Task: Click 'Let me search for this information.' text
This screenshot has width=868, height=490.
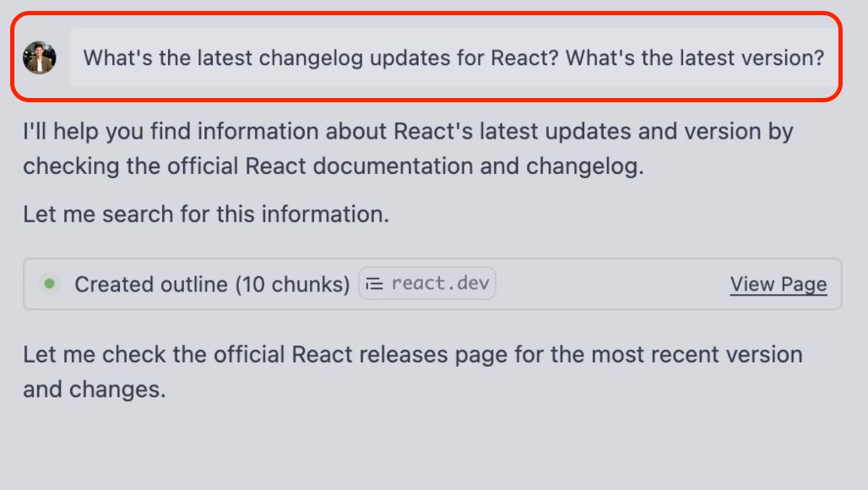Action: 206,215
